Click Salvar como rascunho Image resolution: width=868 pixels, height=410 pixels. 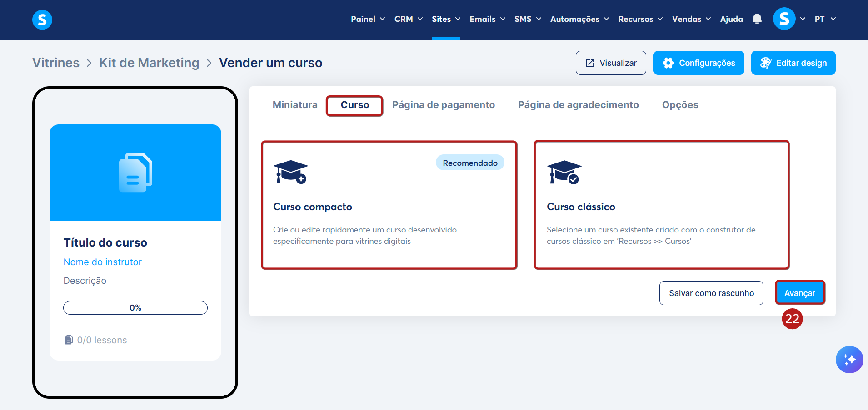711,293
